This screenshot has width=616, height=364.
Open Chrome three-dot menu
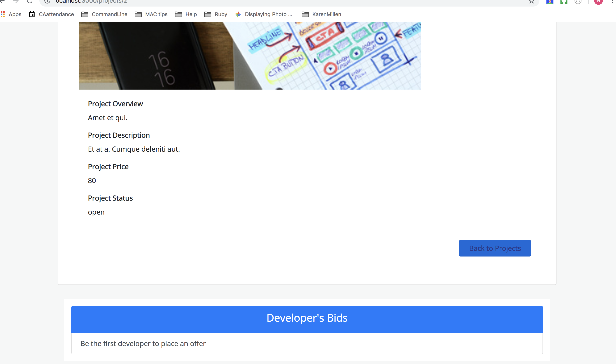tap(612, 2)
